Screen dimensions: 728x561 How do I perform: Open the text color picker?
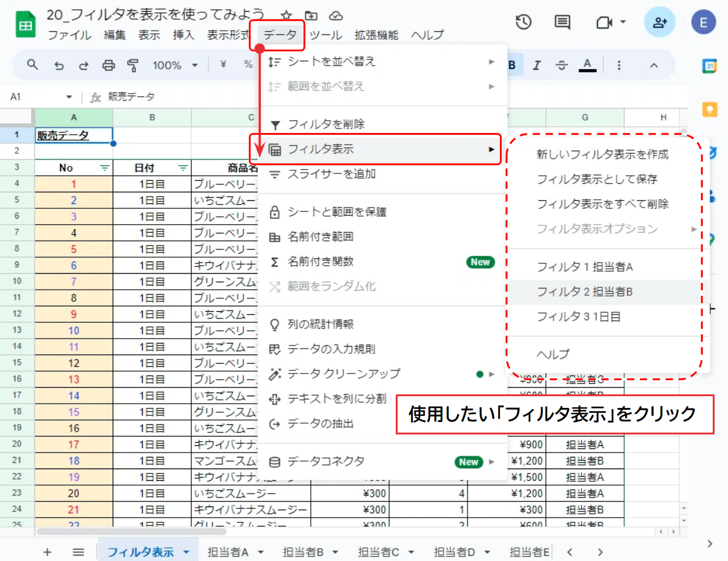point(587,64)
